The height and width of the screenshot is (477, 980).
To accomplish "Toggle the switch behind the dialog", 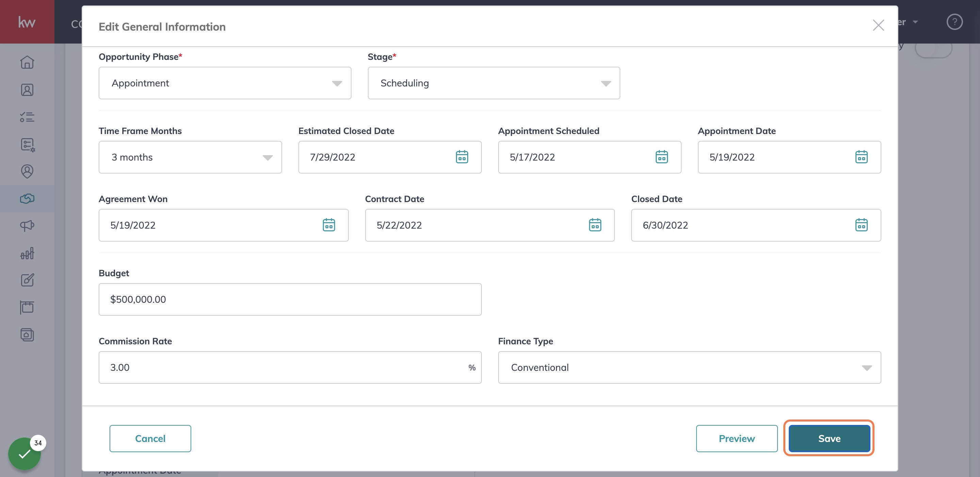I will click(933, 49).
